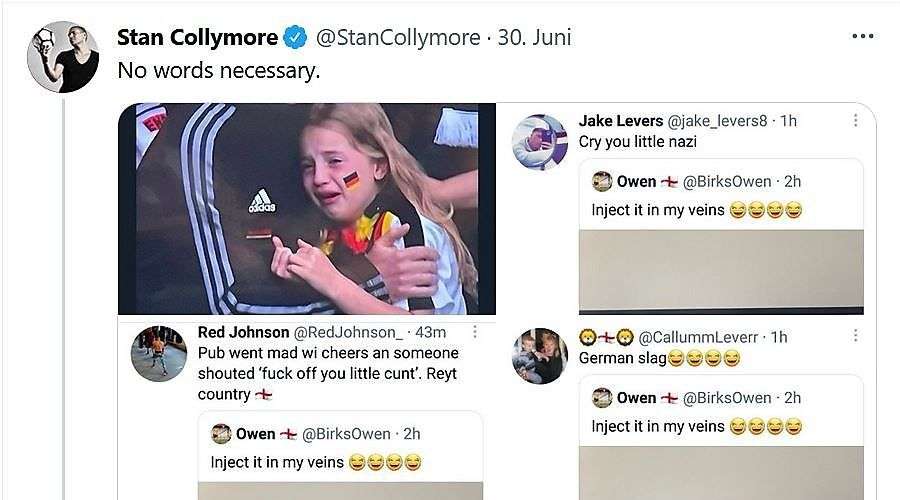The height and width of the screenshot is (500, 900).
Task: Open Jake Levers tweet options menu
Action: tap(855, 120)
